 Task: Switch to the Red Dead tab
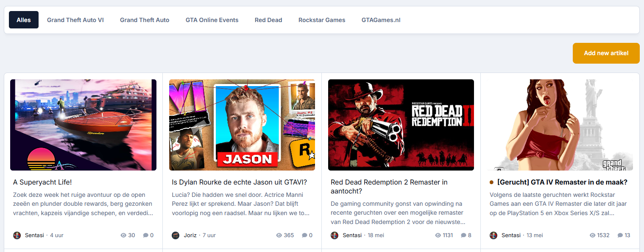pos(268,20)
